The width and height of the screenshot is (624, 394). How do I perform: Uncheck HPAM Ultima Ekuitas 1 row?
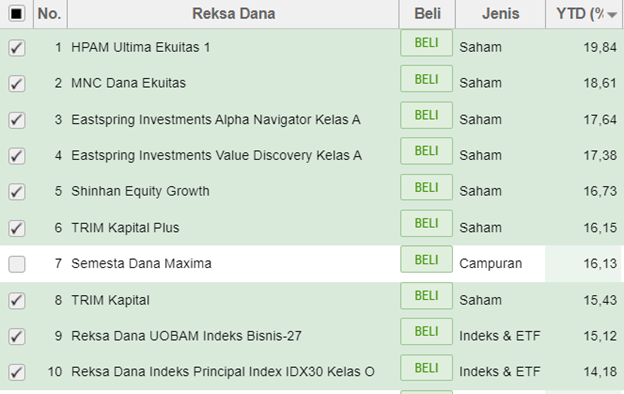point(17,48)
